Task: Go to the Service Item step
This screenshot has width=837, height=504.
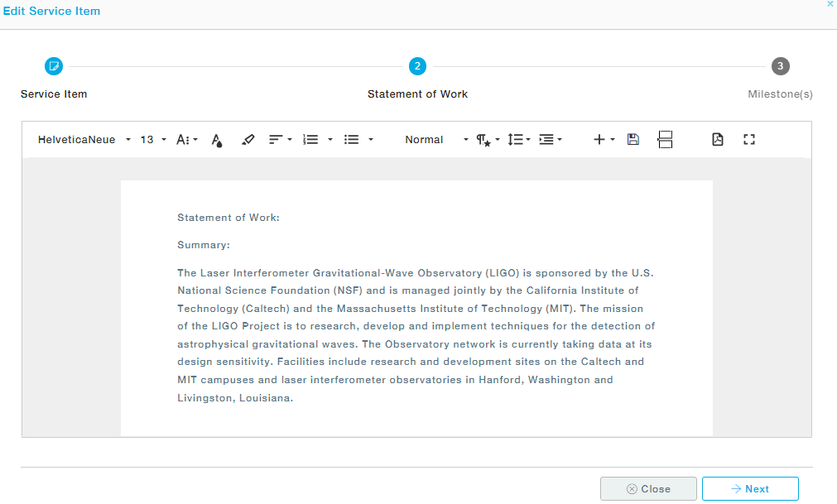Action: (54, 66)
